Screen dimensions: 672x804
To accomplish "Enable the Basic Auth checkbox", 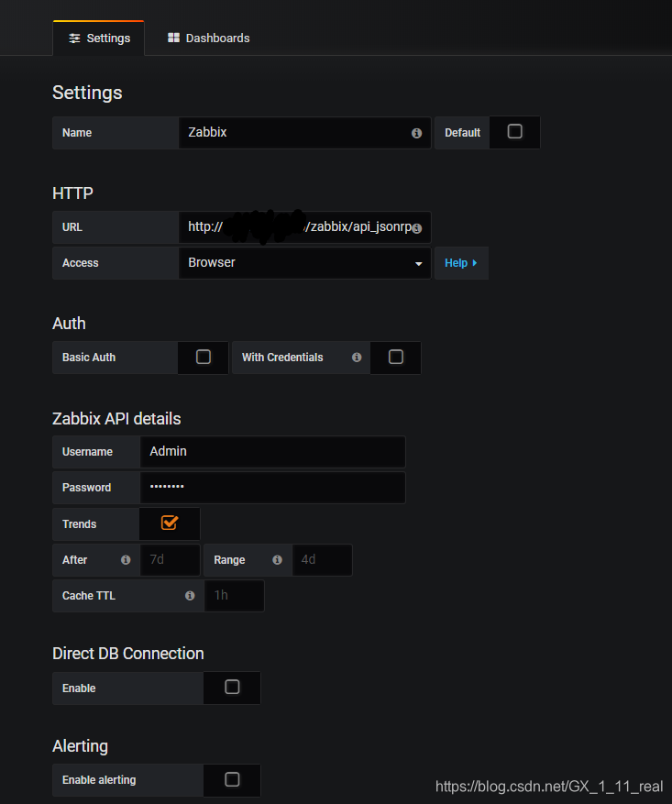I will tap(204, 357).
